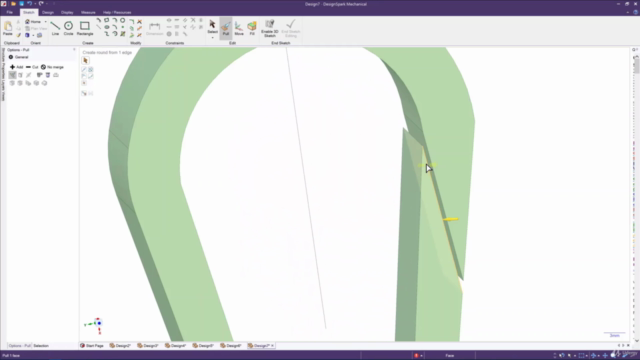
Task: Open the Redo history dropdown arrow
Action: click(47, 4)
